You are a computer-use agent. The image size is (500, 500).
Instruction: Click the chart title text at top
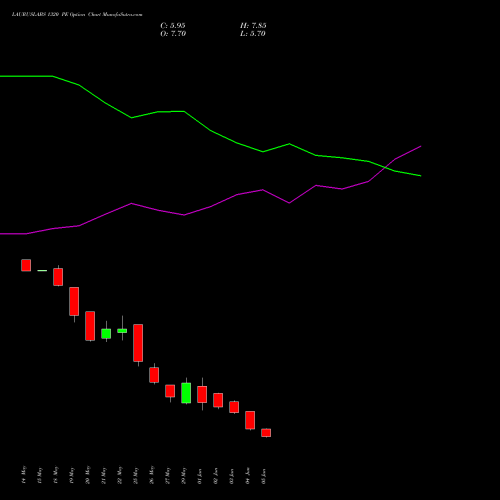tap(77, 15)
